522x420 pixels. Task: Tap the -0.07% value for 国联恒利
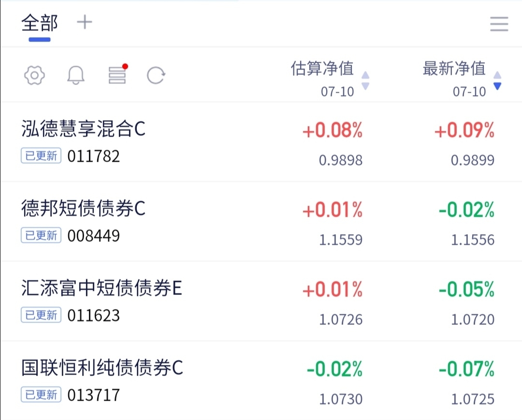[x=467, y=369]
